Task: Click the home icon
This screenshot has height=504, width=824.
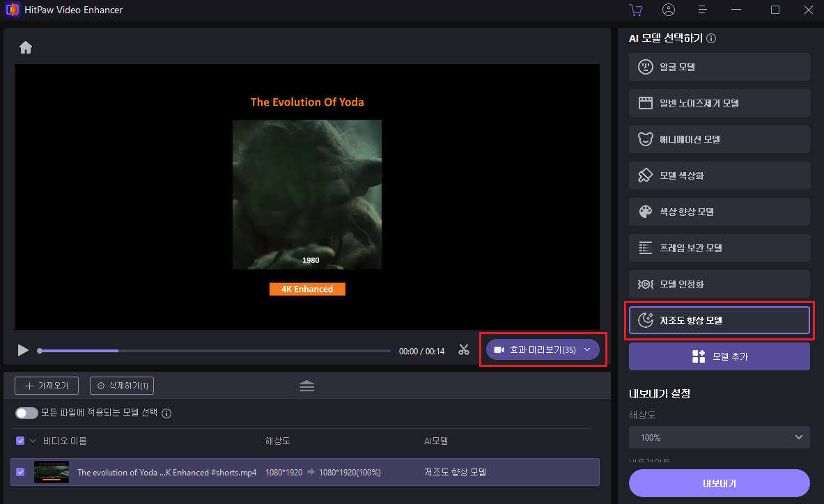Action: click(26, 47)
